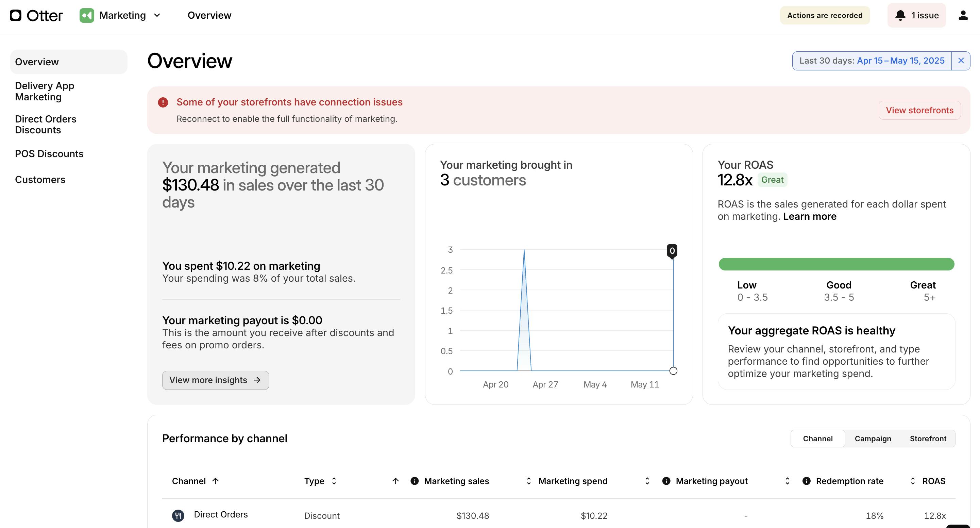Click the View more insights button
Viewport: 980px width, 528px height.
[x=215, y=380]
